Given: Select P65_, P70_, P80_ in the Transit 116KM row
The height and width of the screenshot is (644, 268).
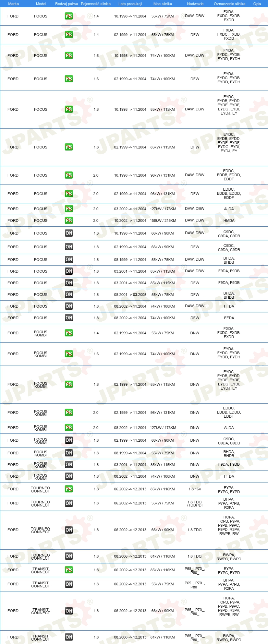Looking at the screenshot, I should pyautogui.click(x=195, y=571).
